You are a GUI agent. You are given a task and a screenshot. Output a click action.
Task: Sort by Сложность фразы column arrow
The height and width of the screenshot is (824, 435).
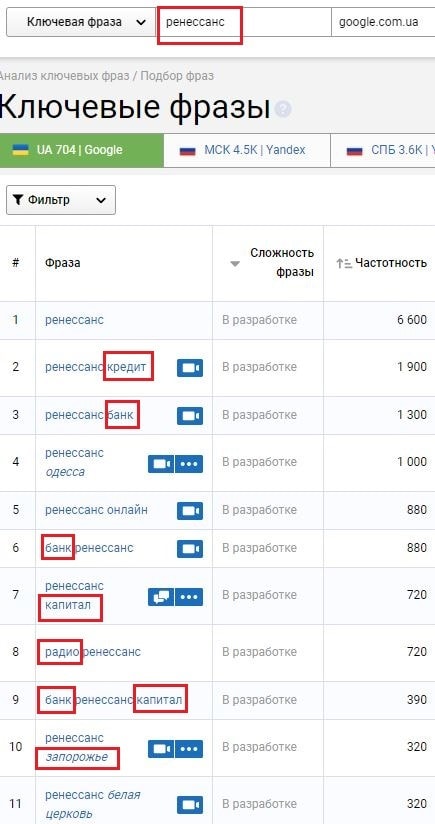pyautogui.click(x=235, y=263)
